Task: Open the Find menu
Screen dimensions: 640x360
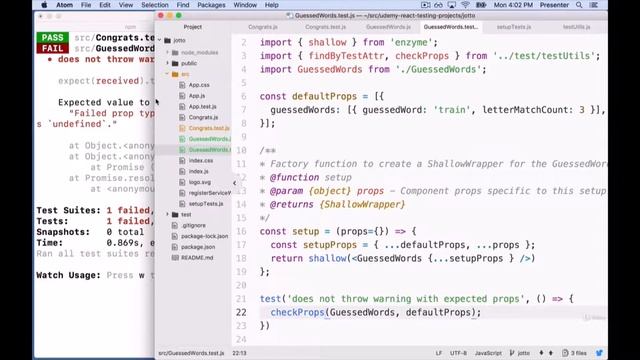Action: click(183, 5)
